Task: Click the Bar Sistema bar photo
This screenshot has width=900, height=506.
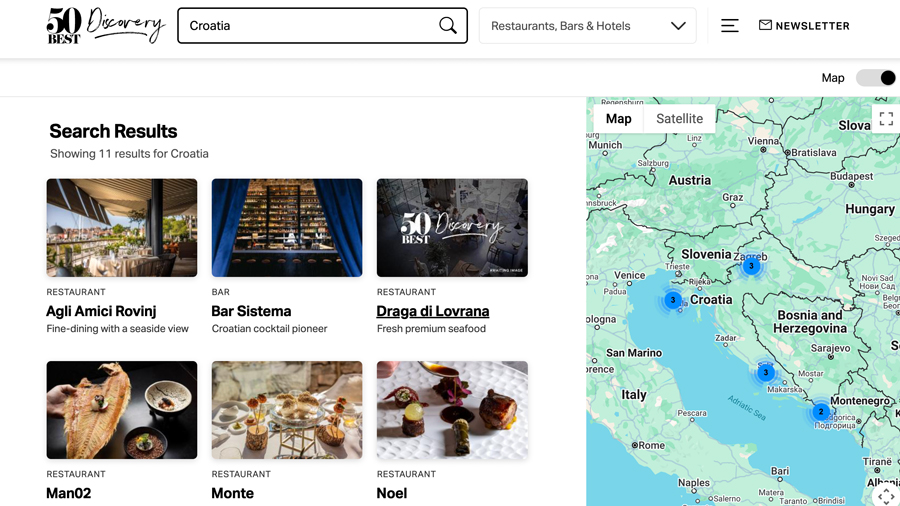Action: pyautogui.click(x=287, y=228)
